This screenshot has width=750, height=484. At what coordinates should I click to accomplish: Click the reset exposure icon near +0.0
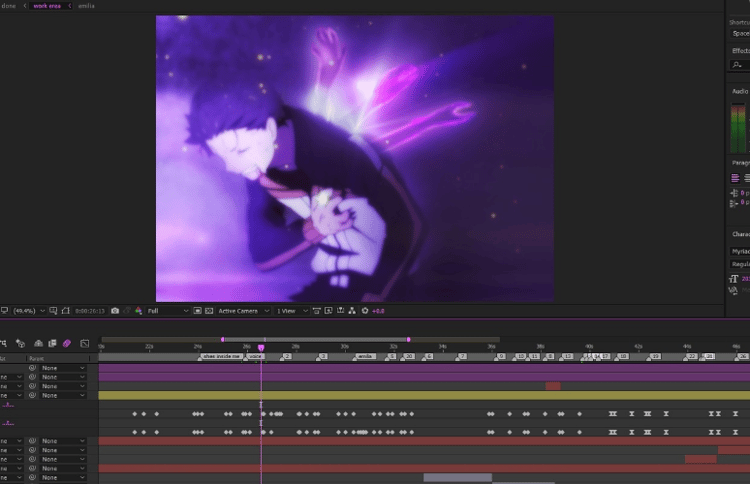point(365,311)
